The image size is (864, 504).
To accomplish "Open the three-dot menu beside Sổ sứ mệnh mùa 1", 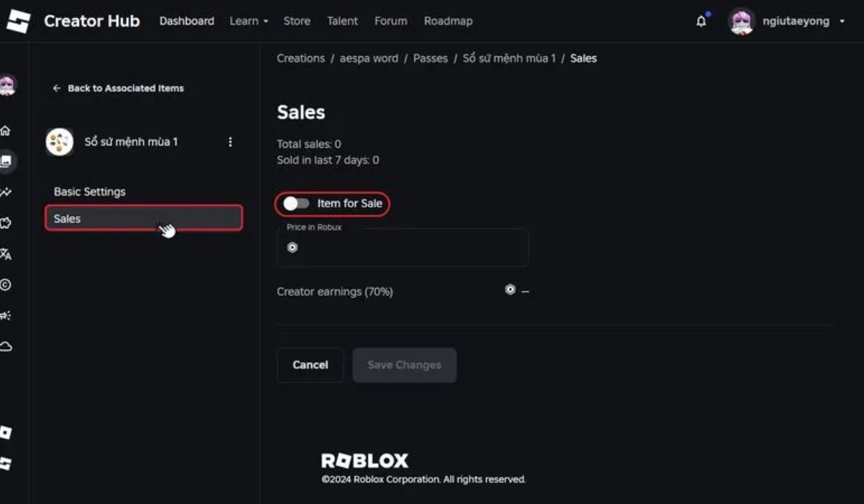I will coord(230,142).
